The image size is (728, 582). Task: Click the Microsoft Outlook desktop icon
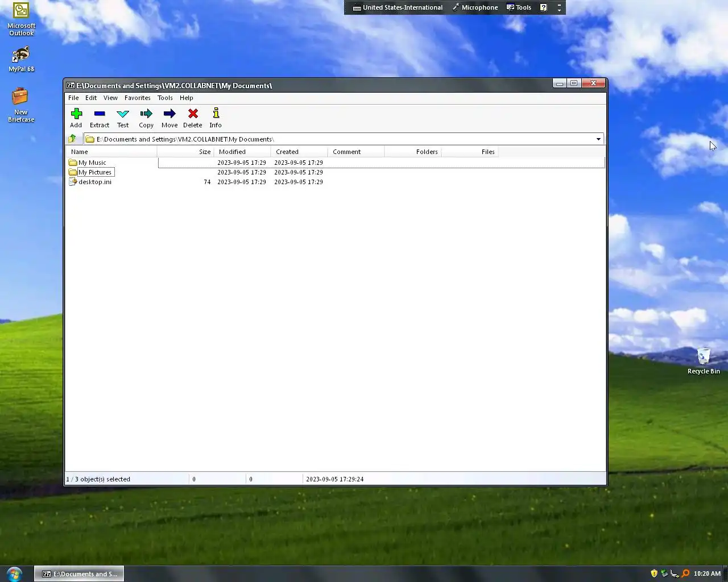(x=21, y=19)
